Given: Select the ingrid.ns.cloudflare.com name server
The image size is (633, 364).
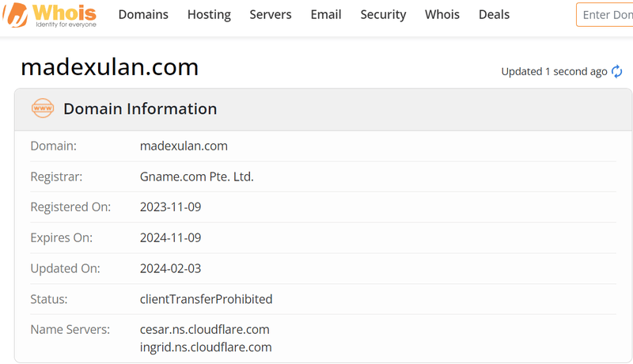Looking at the screenshot, I should [x=206, y=347].
